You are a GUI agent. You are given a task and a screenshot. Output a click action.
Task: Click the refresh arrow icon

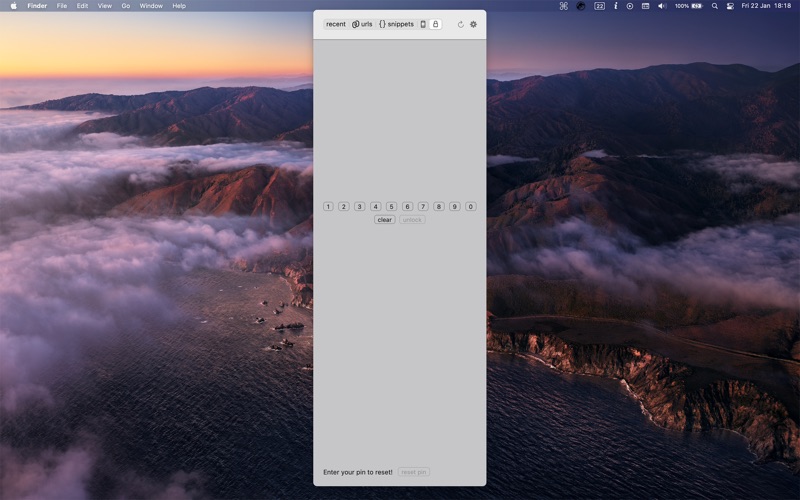tap(461, 24)
